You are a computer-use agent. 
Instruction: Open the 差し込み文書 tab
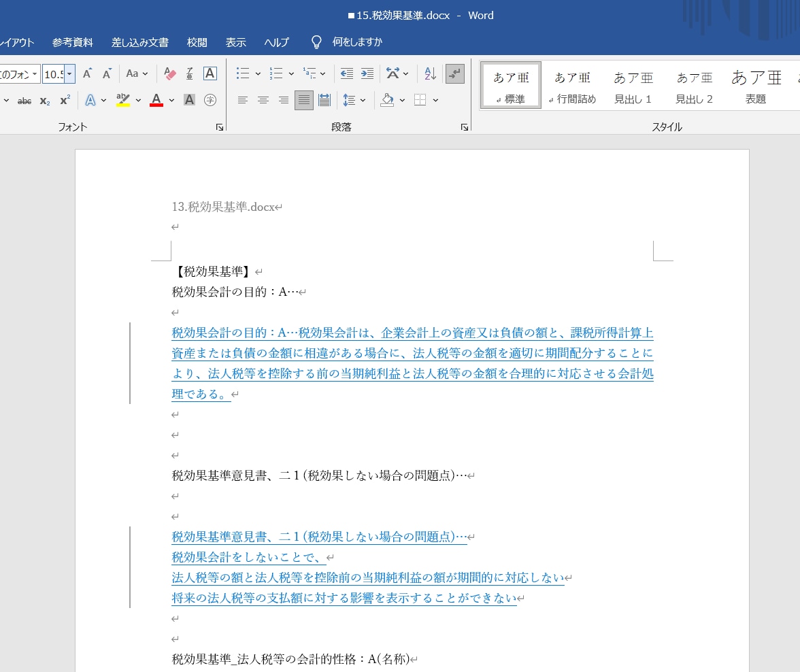tap(140, 42)
